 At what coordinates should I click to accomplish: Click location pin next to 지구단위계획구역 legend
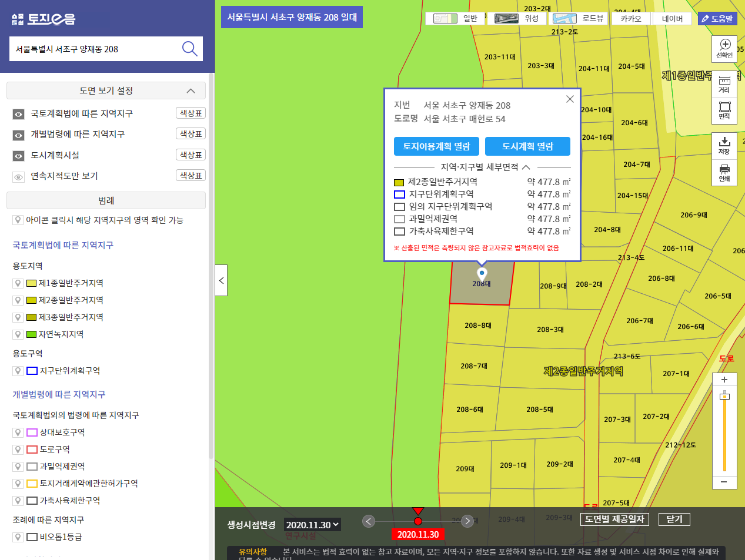pos(18,371)
